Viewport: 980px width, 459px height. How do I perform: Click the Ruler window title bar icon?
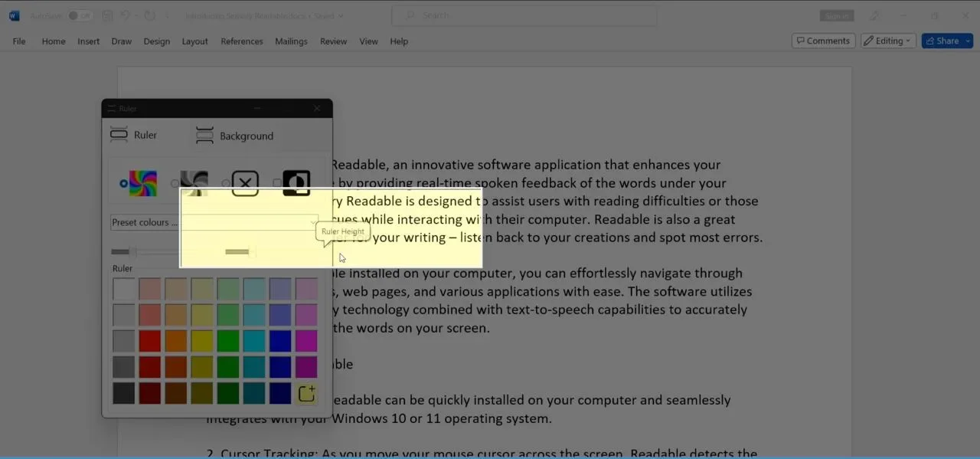click(x=112, y=109)
